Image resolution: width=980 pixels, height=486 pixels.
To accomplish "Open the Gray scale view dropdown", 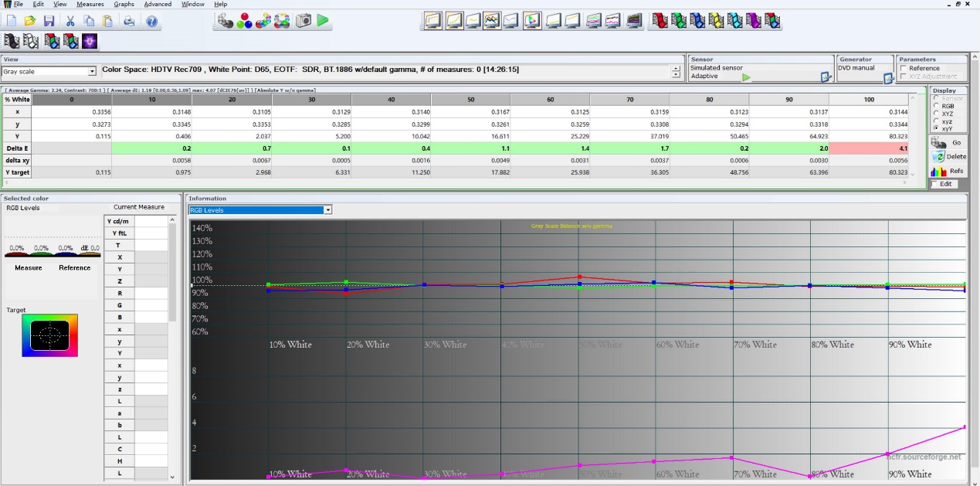I will 49,71.
